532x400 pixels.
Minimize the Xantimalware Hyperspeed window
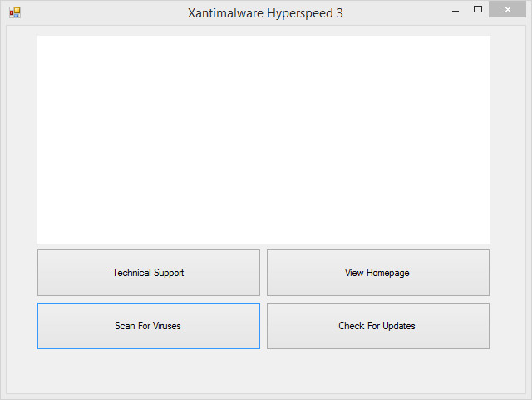[456, 11]
